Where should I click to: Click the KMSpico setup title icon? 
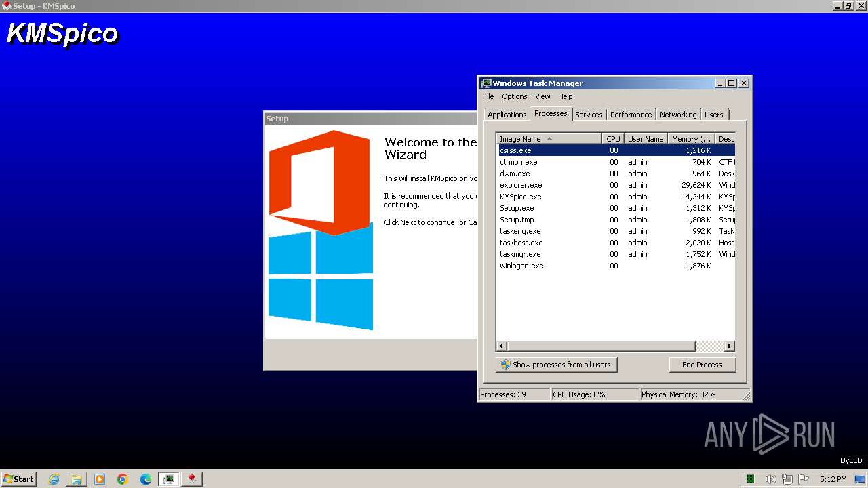(7, 5)
